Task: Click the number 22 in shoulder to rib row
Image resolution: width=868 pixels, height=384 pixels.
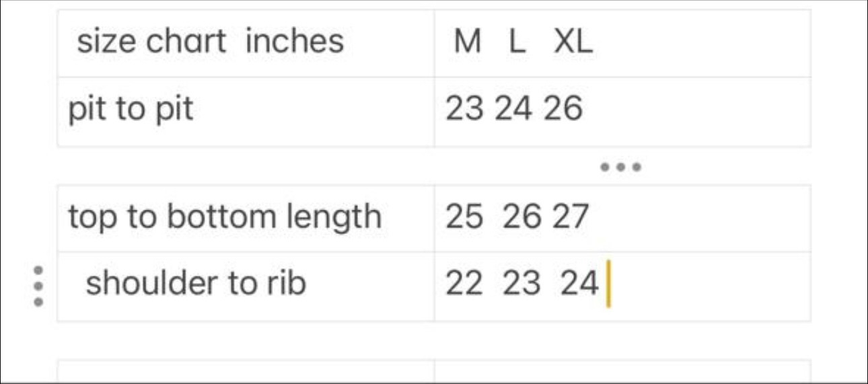Action: [464, 284]
